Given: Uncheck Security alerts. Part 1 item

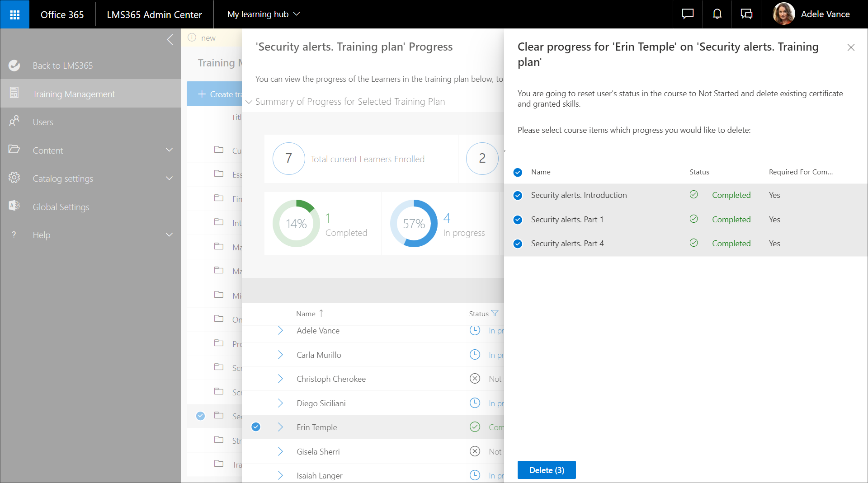Looking at the screenshot, I should pyautogui.click(x=518, y=220).
